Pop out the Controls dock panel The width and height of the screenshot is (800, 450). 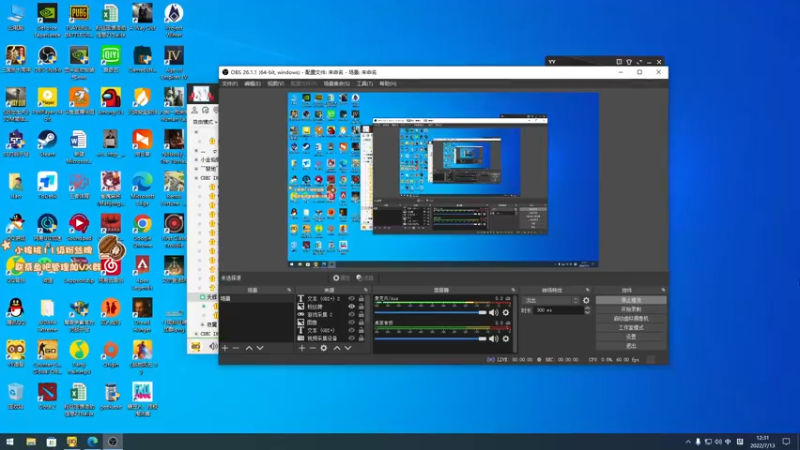[x=663, y=290]
